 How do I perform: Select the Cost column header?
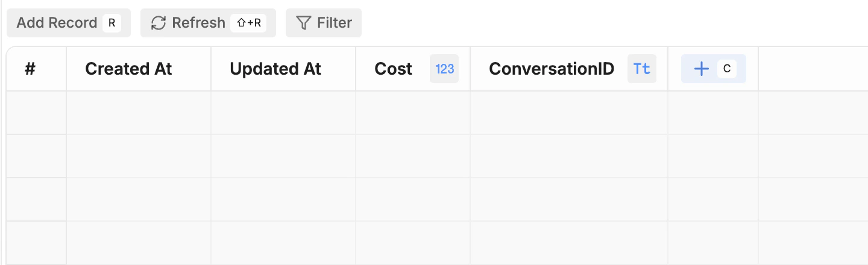pos(393,69)
